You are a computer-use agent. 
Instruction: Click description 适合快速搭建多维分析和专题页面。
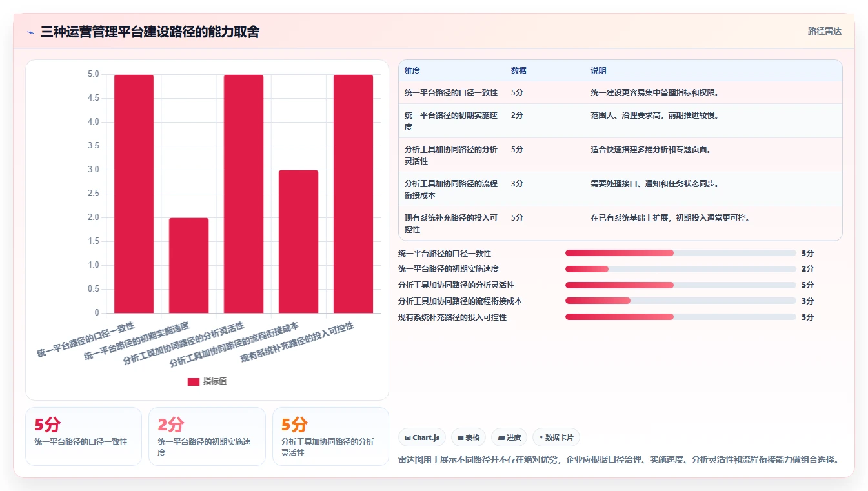(651, 150)
